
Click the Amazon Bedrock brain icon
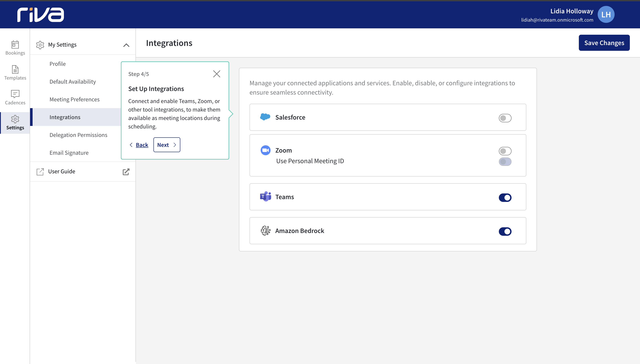tap(265, 230)
